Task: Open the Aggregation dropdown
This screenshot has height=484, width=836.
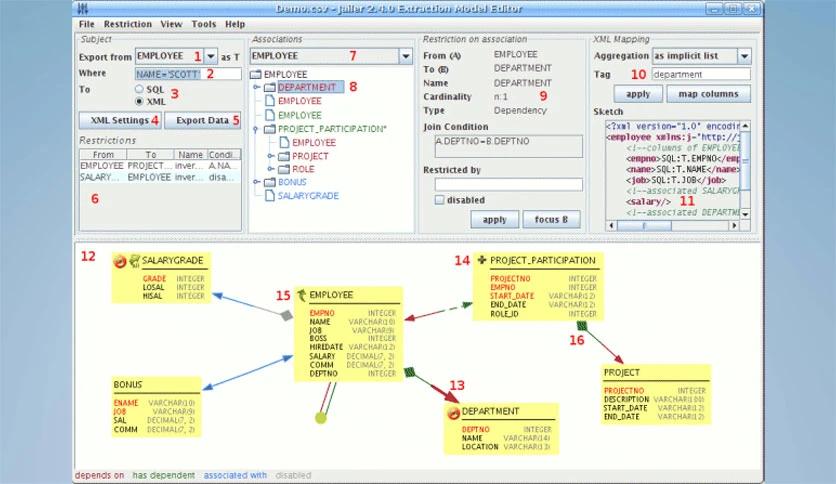Action: tap(744, 56)
